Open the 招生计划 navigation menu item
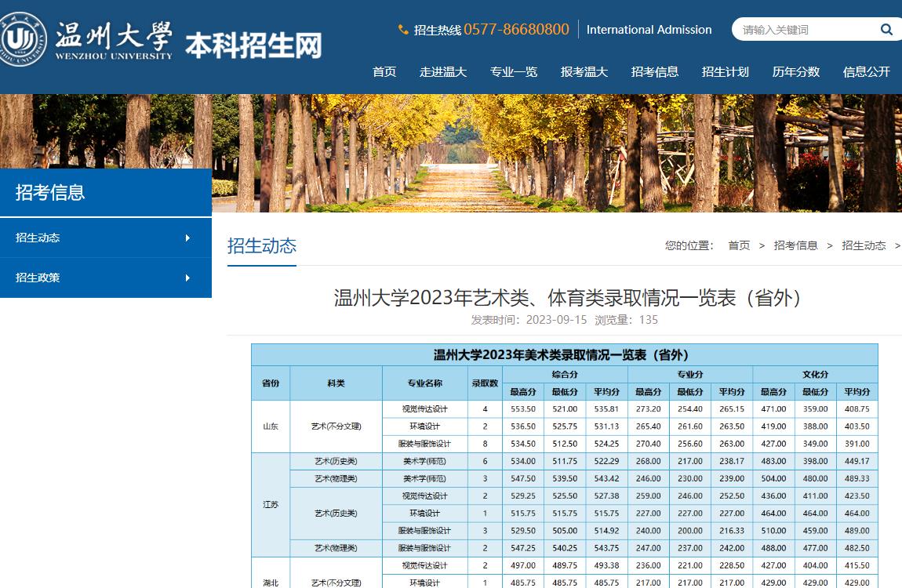The image size is (902, 588). tap(725, 72)
